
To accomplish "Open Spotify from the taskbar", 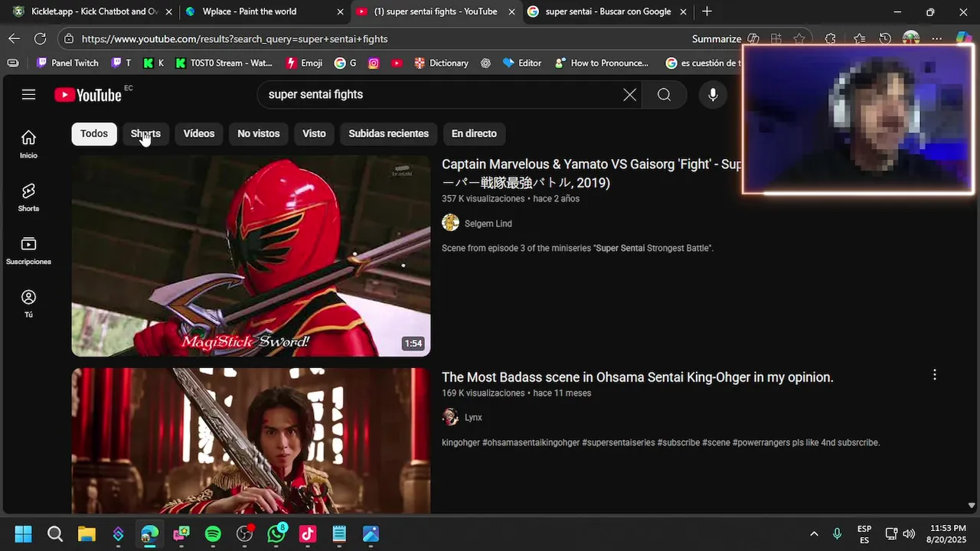I will click(213, 533).
